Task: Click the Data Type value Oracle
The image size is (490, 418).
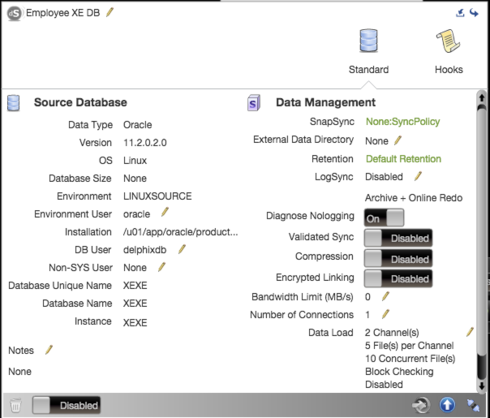Action: click(138, 125)
